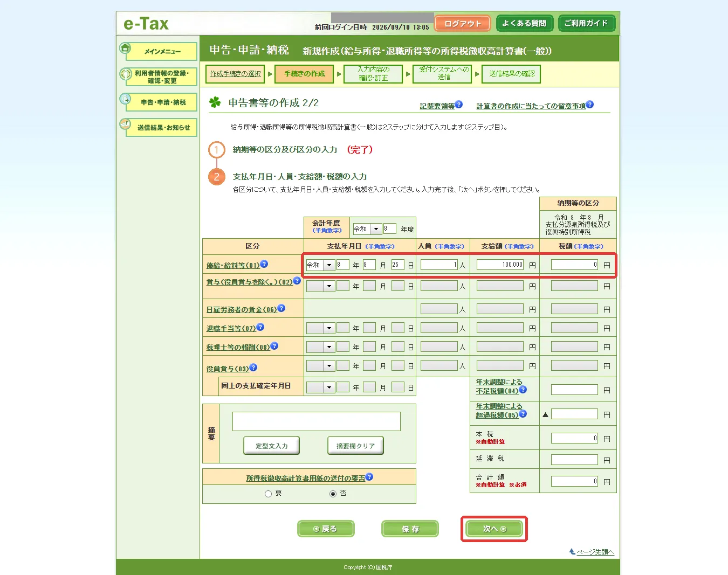Open era dropdown in 俸給・給料等 row
Viewport: 728px width, 575px height.
point(320,265)
